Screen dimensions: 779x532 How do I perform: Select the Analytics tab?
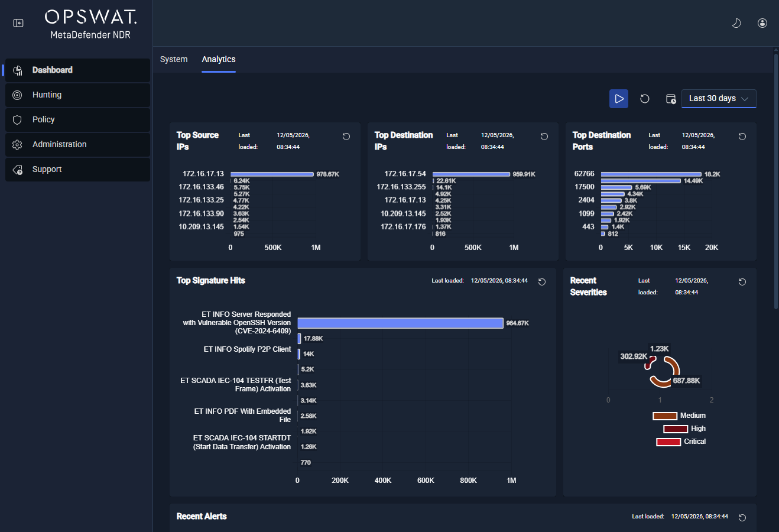pyautogui.click(x=219, y=59)
